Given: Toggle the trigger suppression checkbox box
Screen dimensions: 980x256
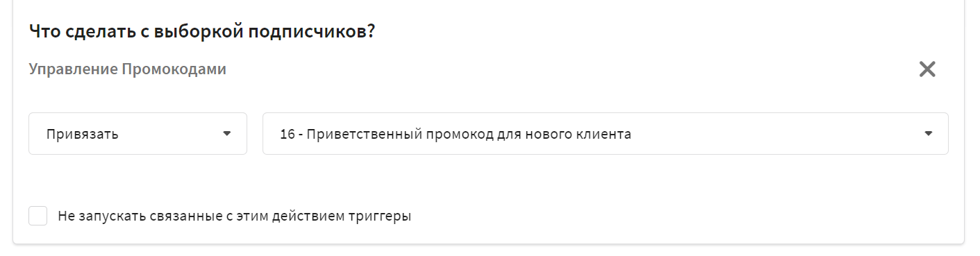Looking at the screenshot, I should pyautogui.click(x=38, y=216).
